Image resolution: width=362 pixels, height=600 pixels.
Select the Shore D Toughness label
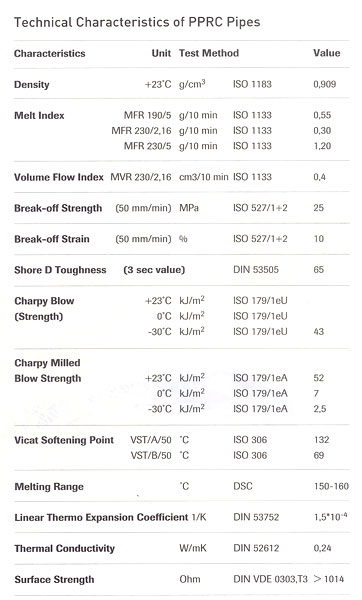coord(60,270)
